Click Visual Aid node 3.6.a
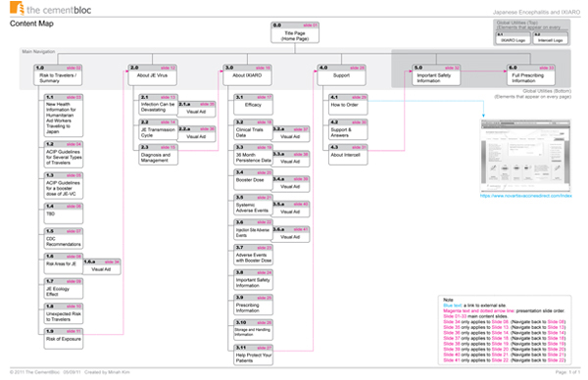588x380 pixels. [291, 235]
